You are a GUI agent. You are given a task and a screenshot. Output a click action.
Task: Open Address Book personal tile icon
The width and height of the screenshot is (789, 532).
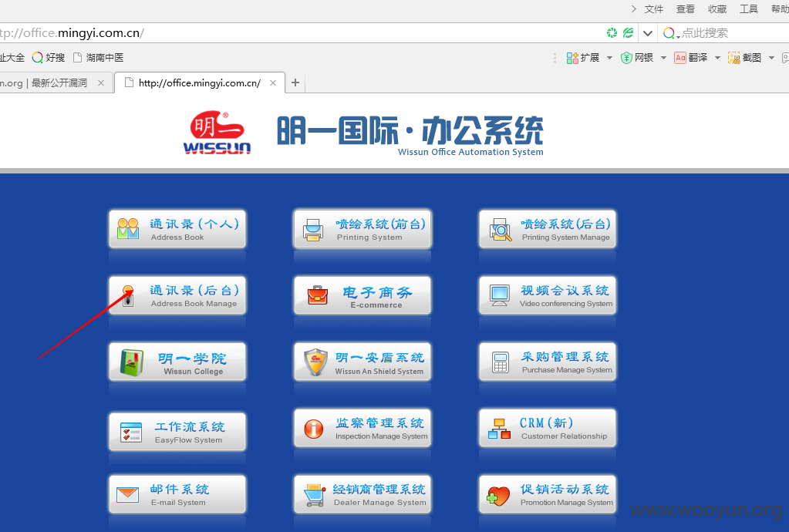click(128, 229)
